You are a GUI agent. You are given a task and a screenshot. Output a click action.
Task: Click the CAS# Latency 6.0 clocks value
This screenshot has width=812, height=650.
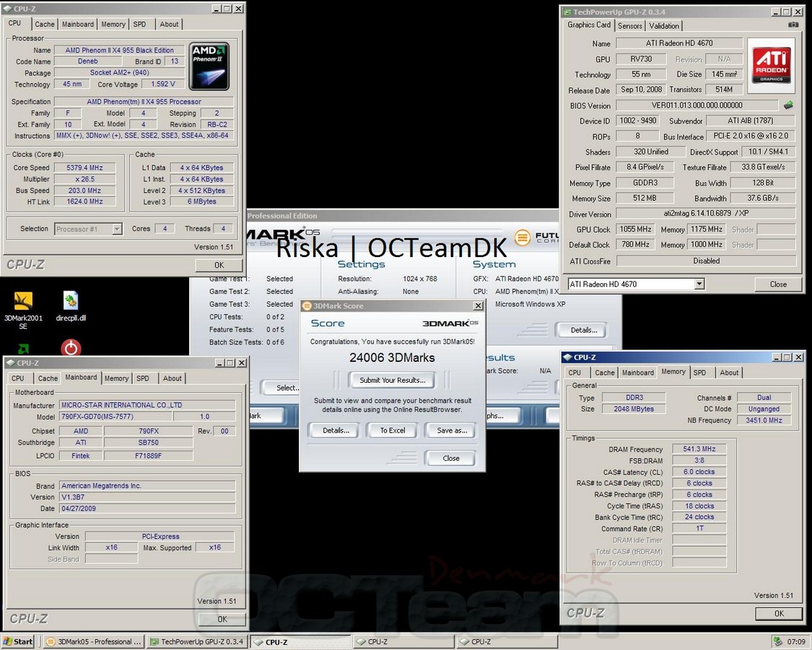pyautogui.click(x=699, y=472)
